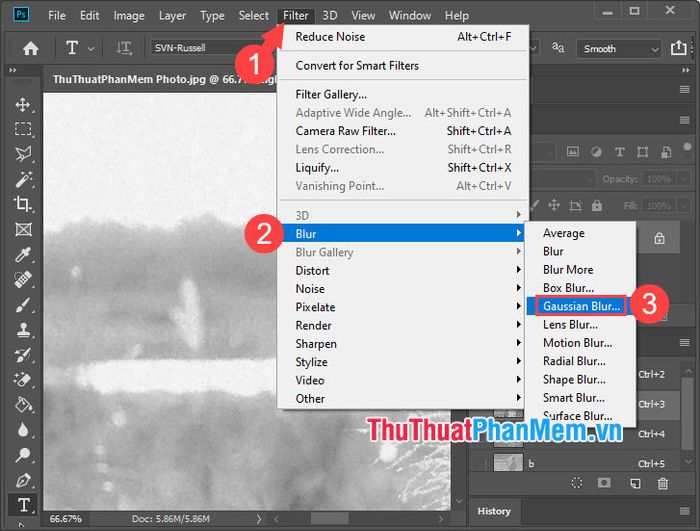The image size is (700, 531).
Task: Select the Spot Healing Brush tool
Action: click(23, 280)
